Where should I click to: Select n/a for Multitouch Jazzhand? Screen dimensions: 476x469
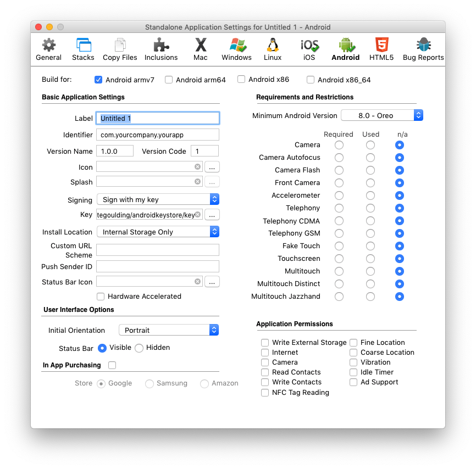pos(400,297)
